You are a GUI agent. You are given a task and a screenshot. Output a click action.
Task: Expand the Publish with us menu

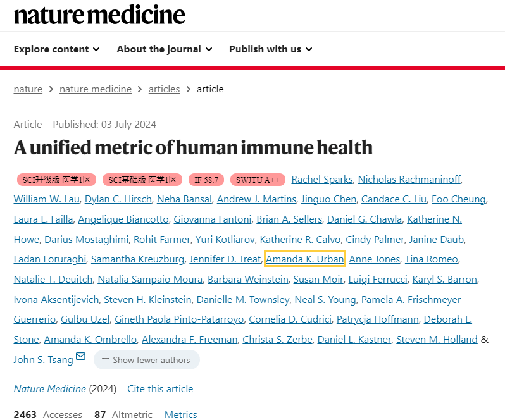tap(270, 49)
